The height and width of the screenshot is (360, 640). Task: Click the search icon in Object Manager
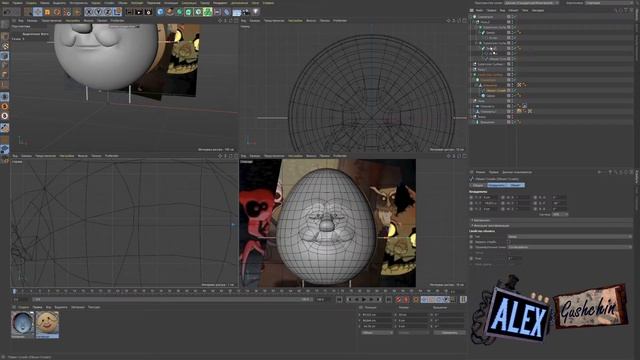[x=617, y=10]
